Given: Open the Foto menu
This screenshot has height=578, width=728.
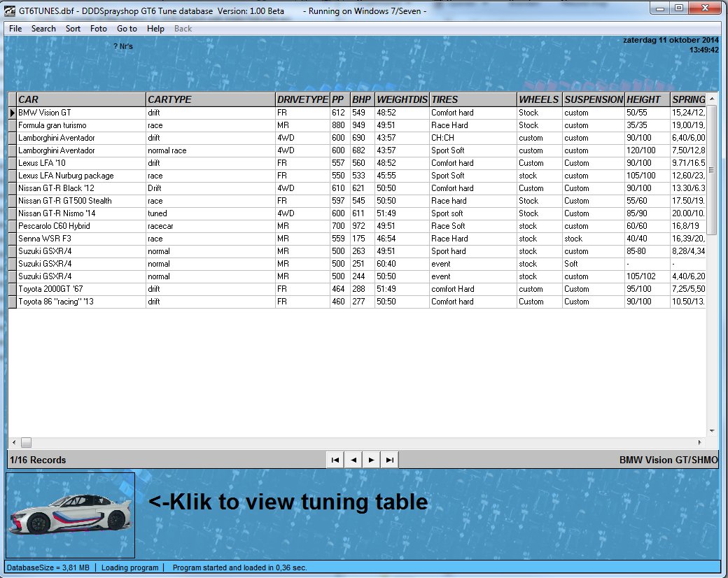Looking at the screenshot, I should [99, 28].
